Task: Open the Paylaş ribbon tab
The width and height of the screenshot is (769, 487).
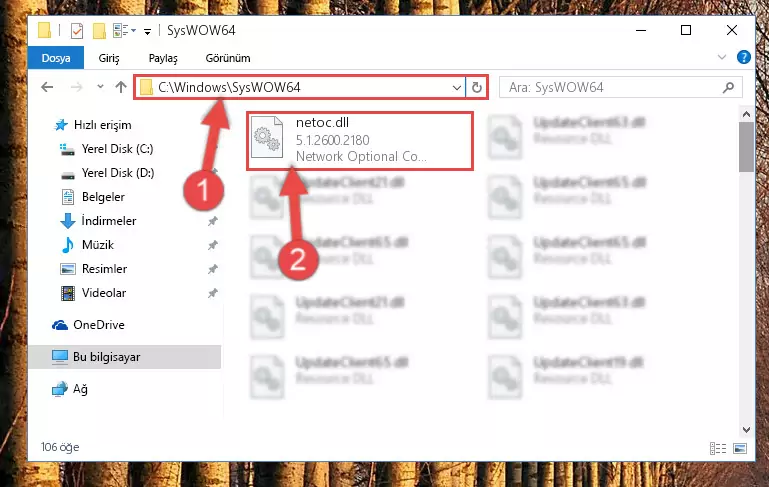Action: click(x=163, y=58)
